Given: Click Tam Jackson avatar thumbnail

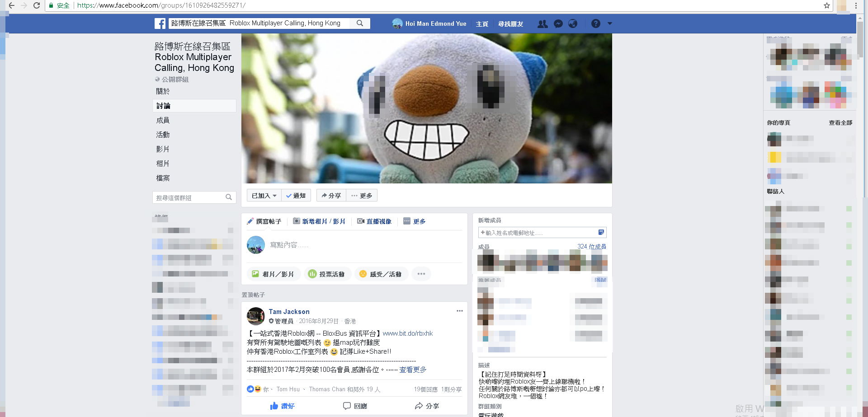Looking at the screenshot, I should pyautogui.click(x=256, y=316).
